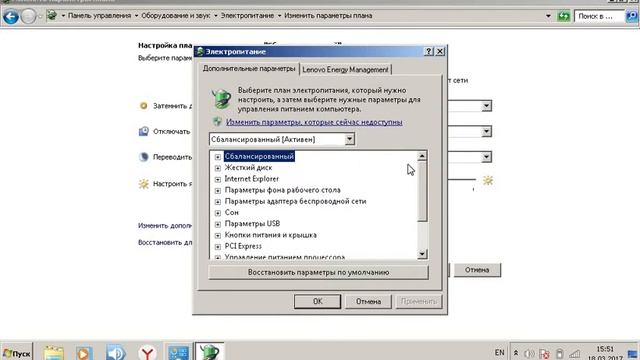
Task: Open the address bar history dropdown arrow
Action: tap(548, 16)
